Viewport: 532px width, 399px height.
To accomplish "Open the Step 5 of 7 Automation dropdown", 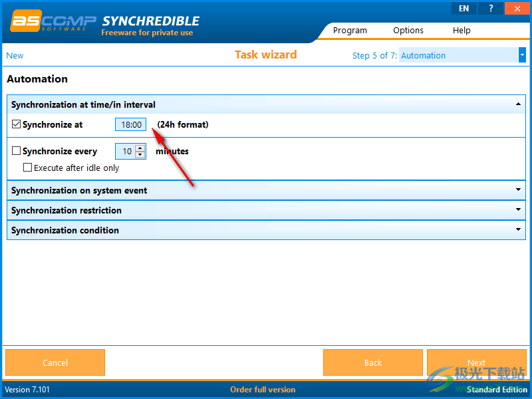I will (521, 55).
